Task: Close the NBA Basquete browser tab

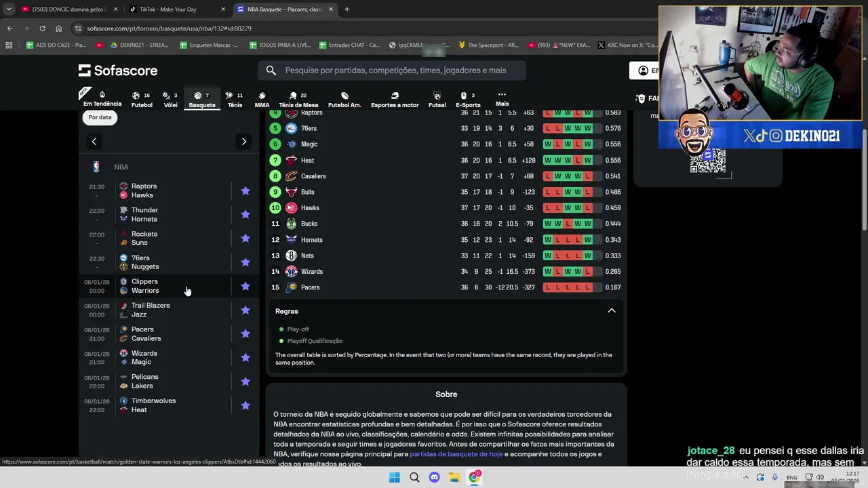Action: pos(331,9)
